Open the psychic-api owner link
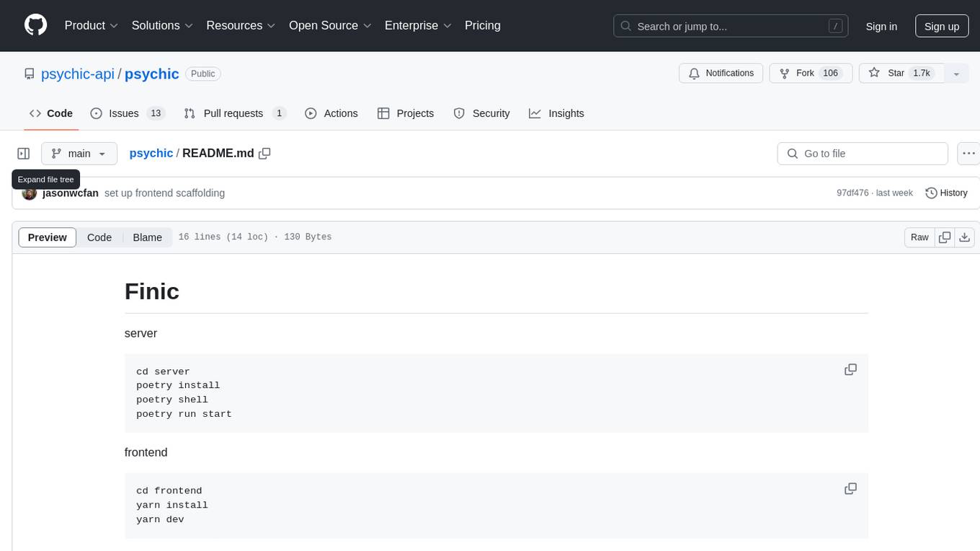The width and height of the screenshot is (980, 551). 78,74
